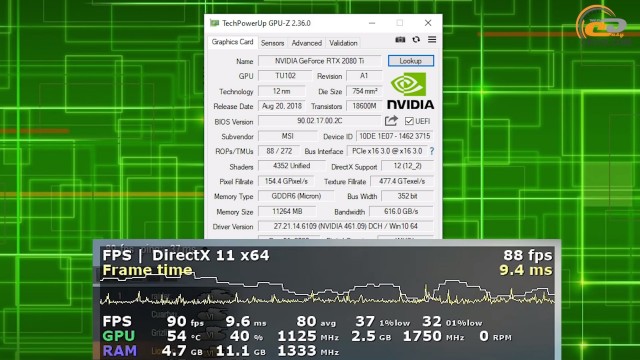Image resolution: width=640 pixels, height=360 pixels.
Task: Click the GPU-Z window title text
Action: [266, 23]
